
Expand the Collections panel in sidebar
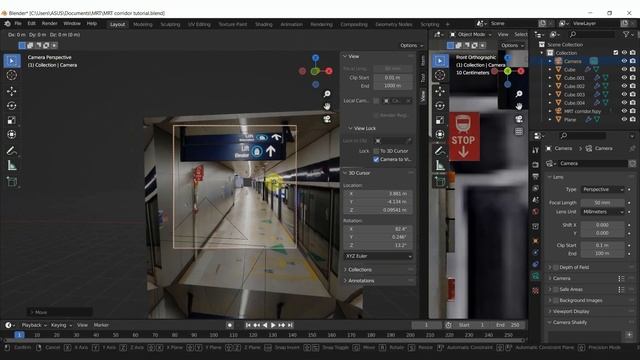(x=359, y=270)
